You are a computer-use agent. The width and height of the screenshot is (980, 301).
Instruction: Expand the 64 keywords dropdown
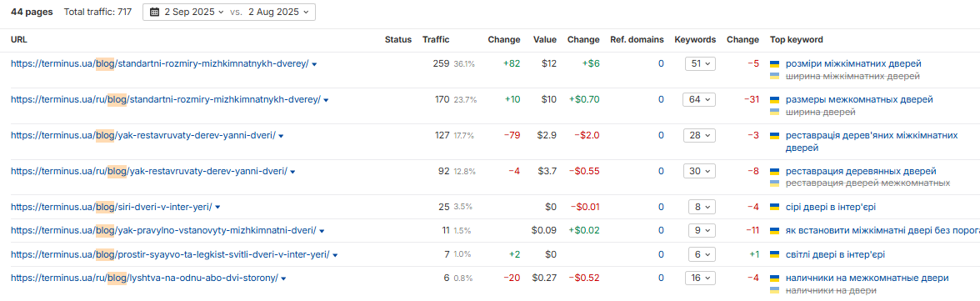click(x=700, y=99)
